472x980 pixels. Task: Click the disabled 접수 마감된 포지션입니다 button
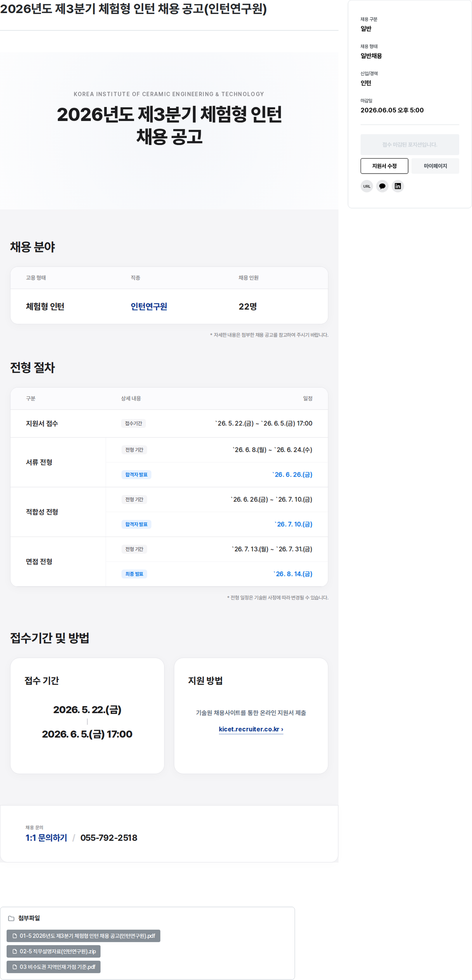coord(410,145)
